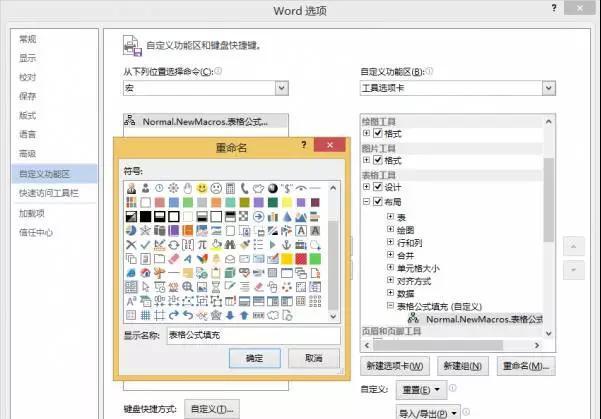Image resolution: width=601 pixels, height=419 pixels.
Task: Choose the bell symbol
Action: (x=216, y=259)
